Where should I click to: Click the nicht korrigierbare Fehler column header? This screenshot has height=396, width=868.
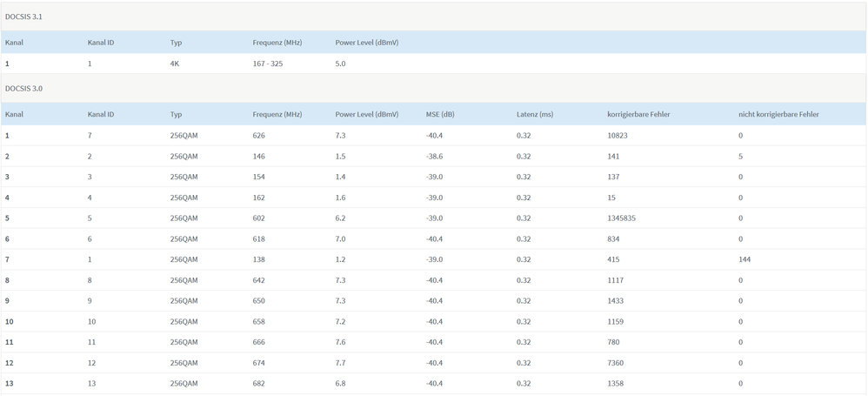[x=779, y=115]
